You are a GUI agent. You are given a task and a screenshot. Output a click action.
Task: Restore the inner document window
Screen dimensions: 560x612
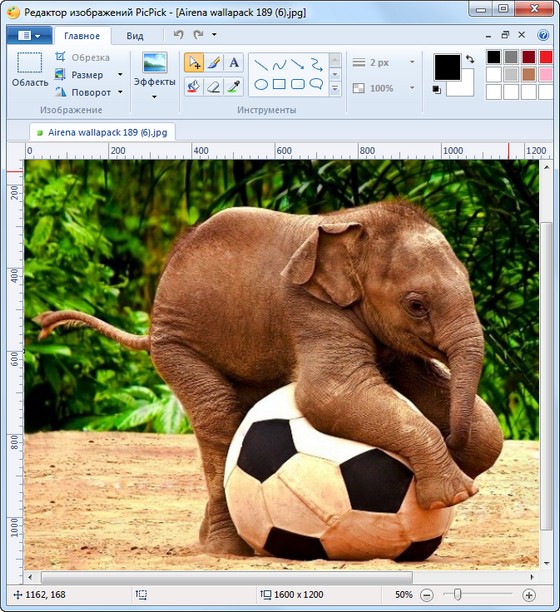pos(505,35)
